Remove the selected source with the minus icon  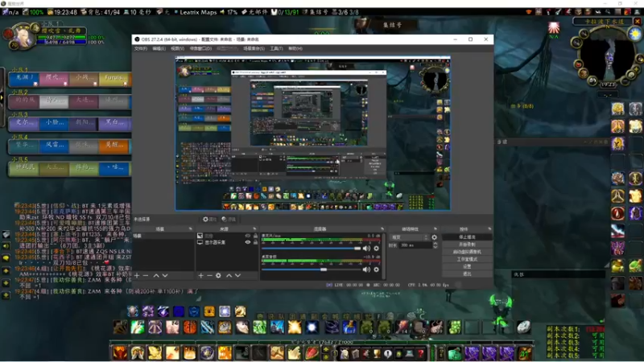[x=209, y=275]
